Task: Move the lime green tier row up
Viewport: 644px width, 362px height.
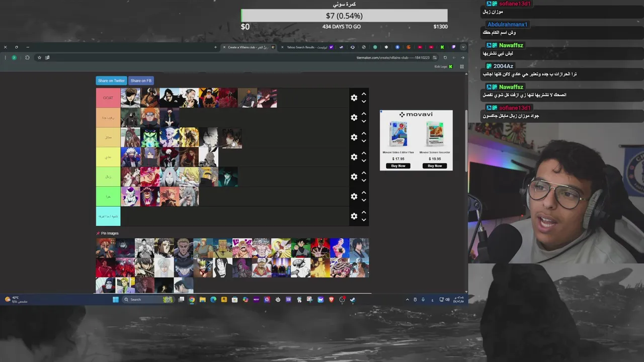Action: click(x=364, y=172)
